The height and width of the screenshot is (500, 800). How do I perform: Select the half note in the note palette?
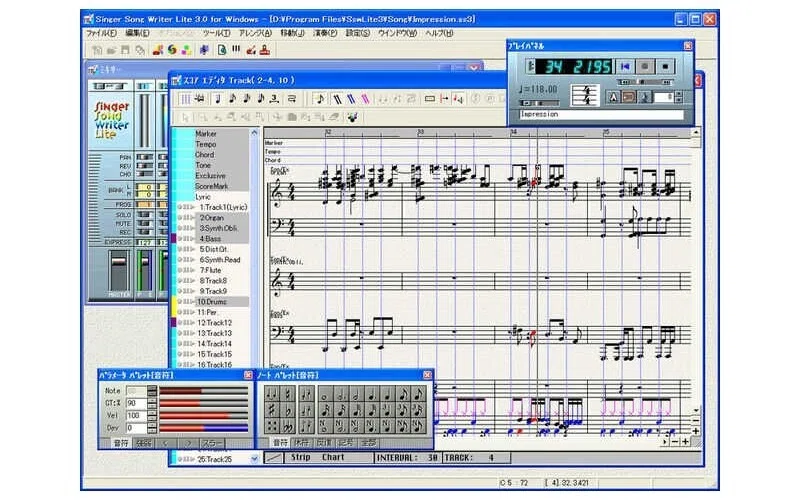pos(356,394)
